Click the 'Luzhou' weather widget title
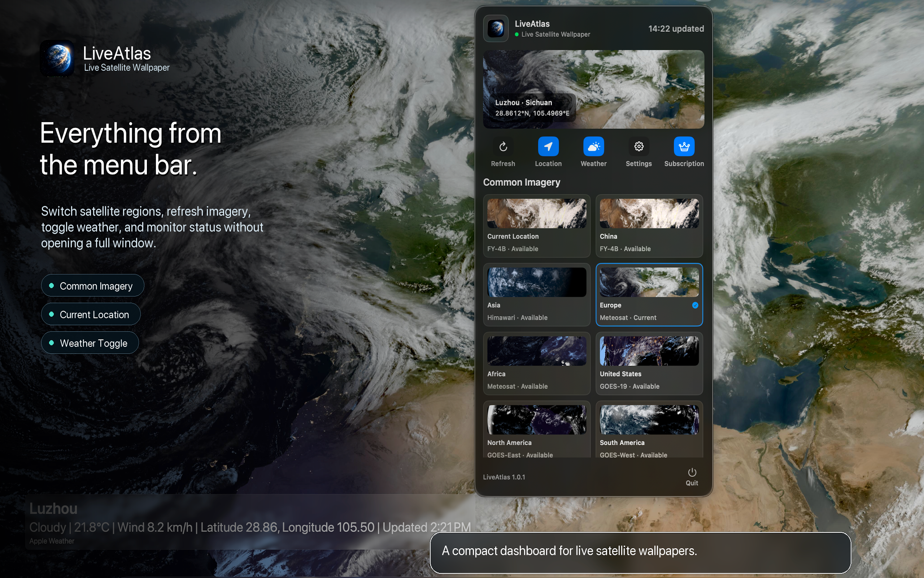 pos(53,509)
